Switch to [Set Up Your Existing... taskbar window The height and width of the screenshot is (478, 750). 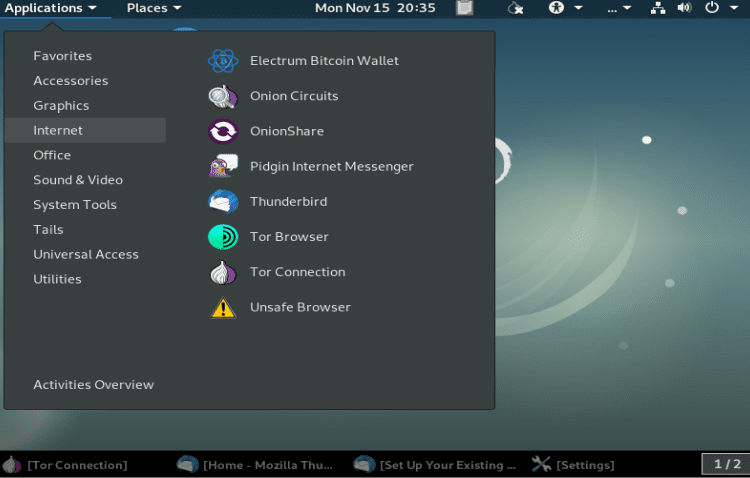click(x=435, y=465)
